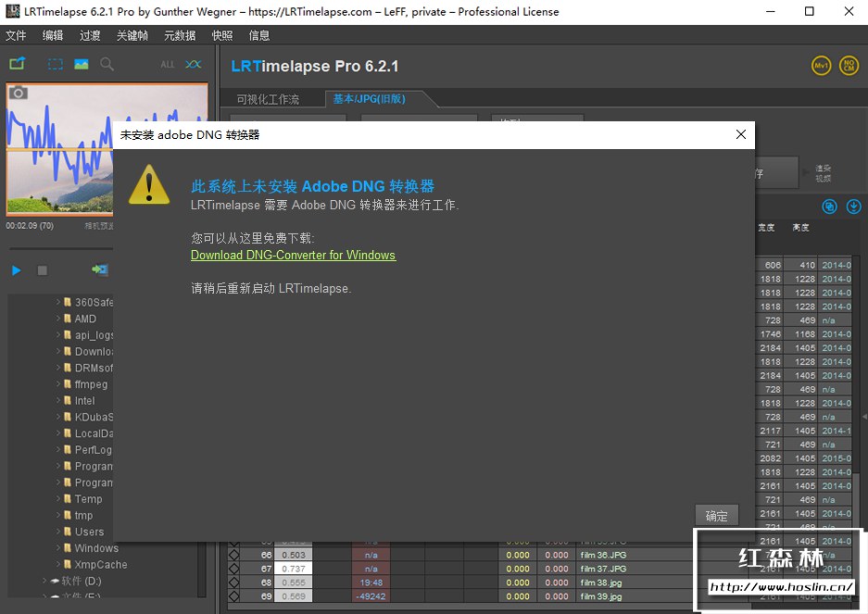Viewport: 868px width, 614px height.
Task: Switch to 基本/JPG(旧版) tab
Action: coord(370,99)
